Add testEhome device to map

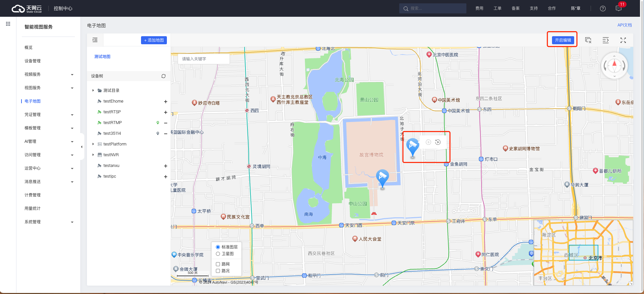(x=166, y=102)
